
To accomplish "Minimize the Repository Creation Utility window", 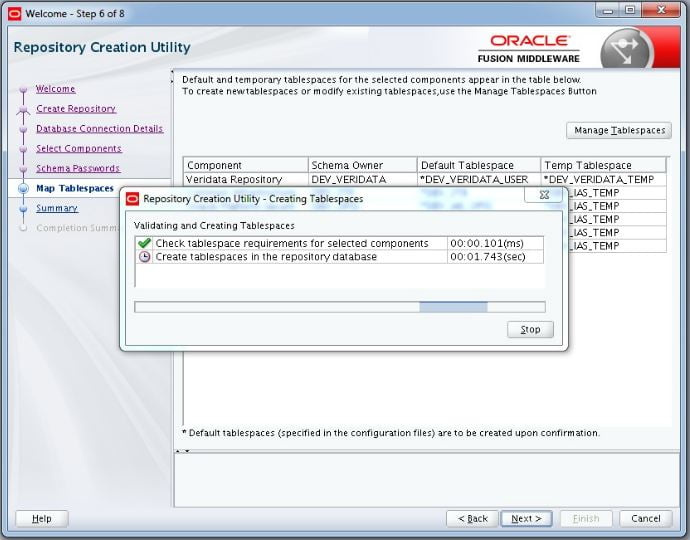I will (x=608, y=10).
